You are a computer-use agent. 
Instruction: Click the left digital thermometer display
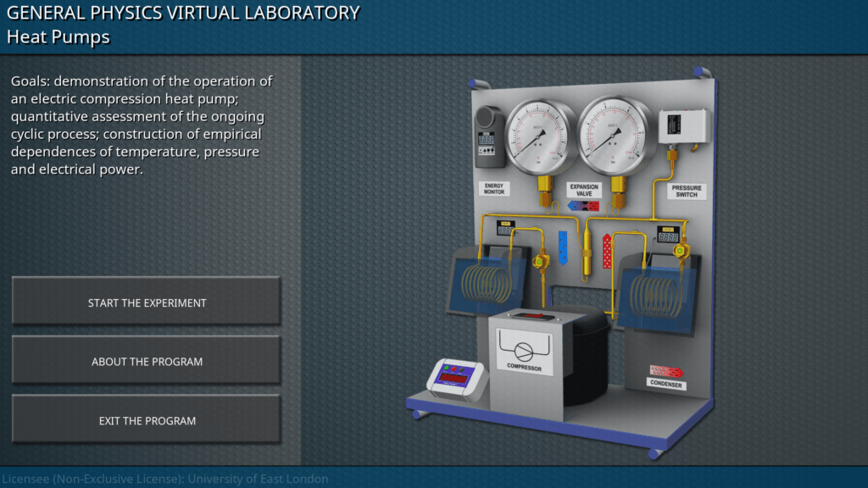tap(506, 229)
